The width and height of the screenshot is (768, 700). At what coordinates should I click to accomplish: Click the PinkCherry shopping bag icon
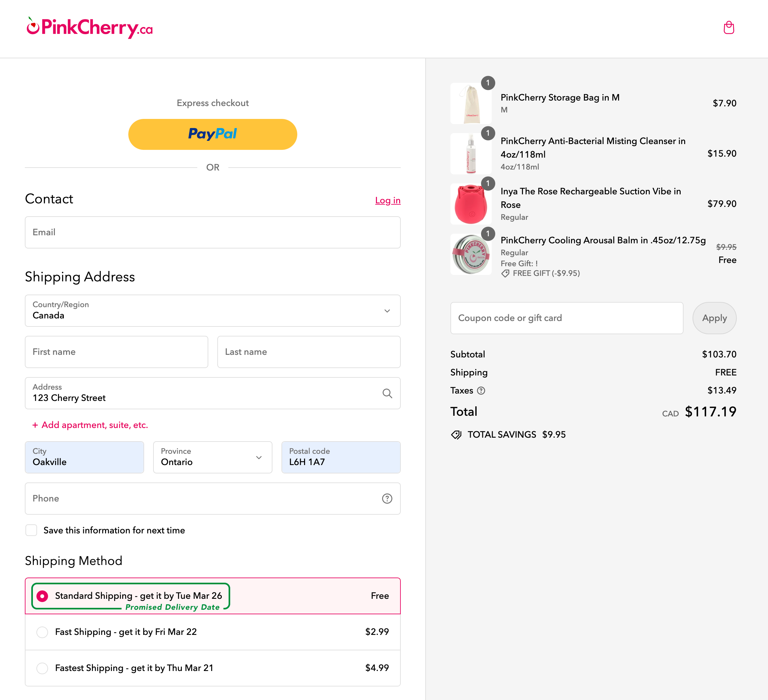[729, 27]
